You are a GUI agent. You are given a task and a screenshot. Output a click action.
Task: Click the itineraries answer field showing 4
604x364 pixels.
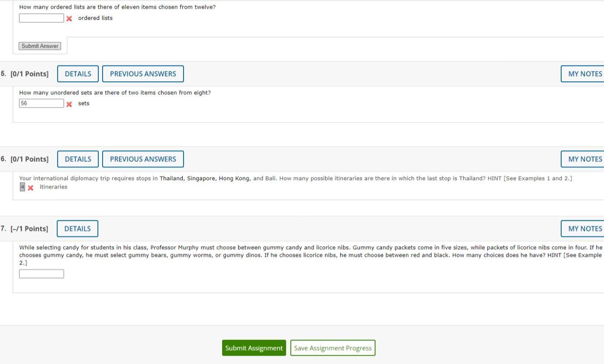tap(23, 187)
